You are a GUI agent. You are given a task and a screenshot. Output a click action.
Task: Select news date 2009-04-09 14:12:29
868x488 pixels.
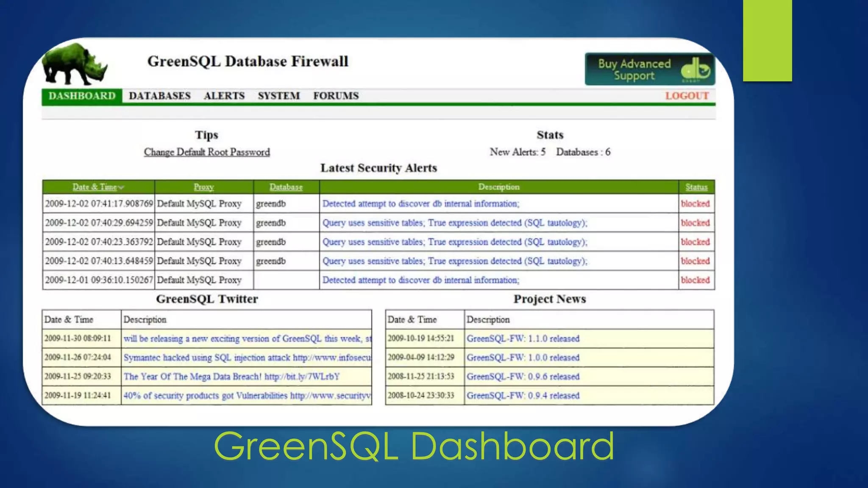(421, 358)
